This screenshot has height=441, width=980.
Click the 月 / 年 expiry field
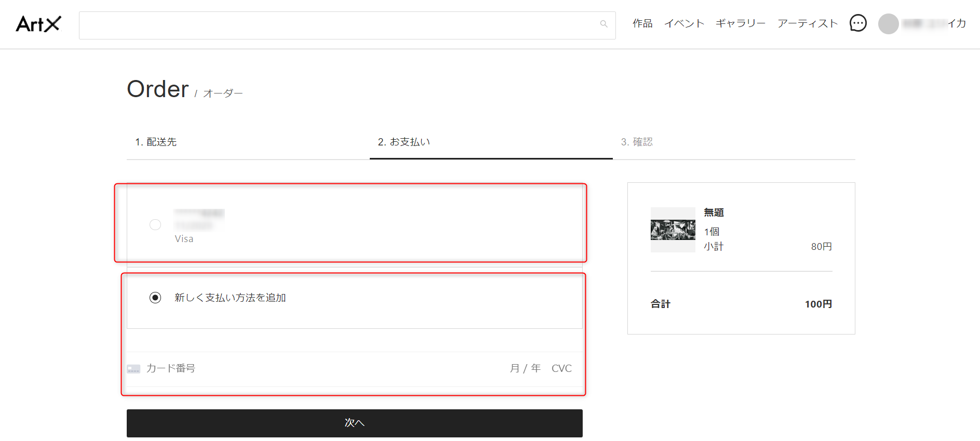pos(525,368)
